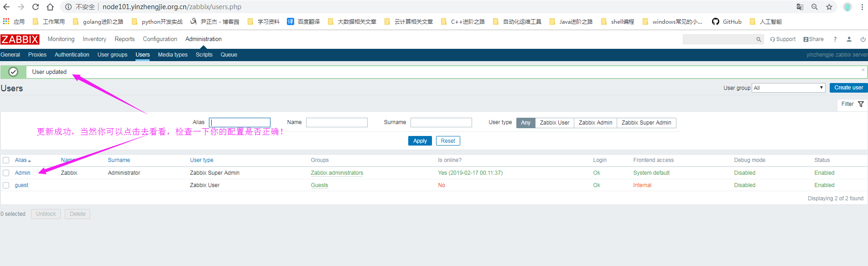The image size is (868, 266).
Task: Open the Admin user link
Action: point(22,173)
